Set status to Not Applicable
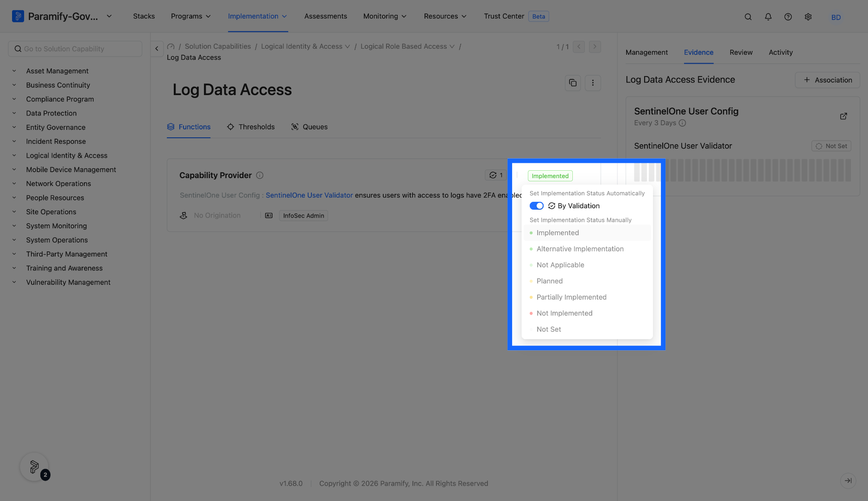This screenshot has height=501, width=868. (x=587, y=265)
